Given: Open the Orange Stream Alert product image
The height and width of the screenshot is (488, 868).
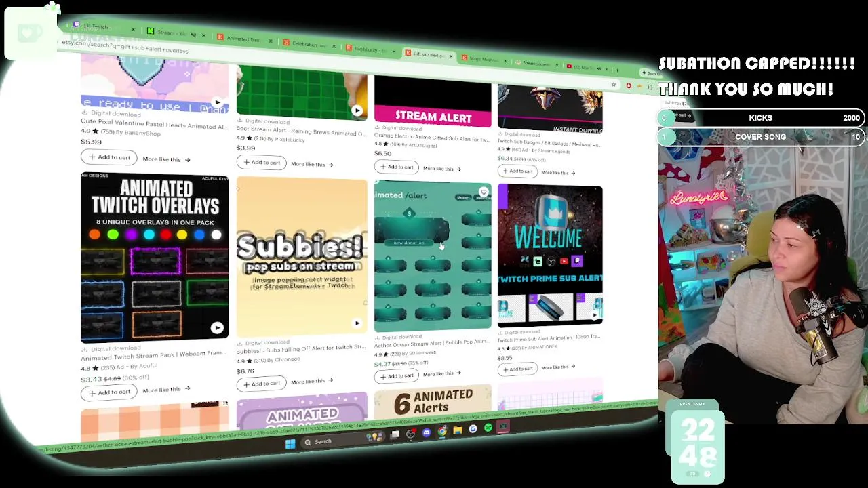Looking at the screenshot, I should coord(433,102).
